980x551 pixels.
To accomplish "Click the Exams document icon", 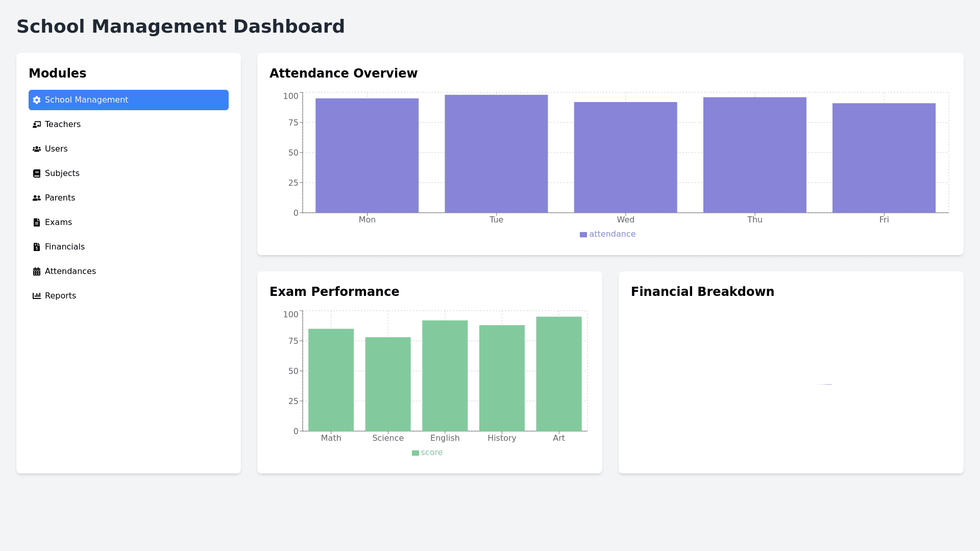I will (x=37, y=222).
